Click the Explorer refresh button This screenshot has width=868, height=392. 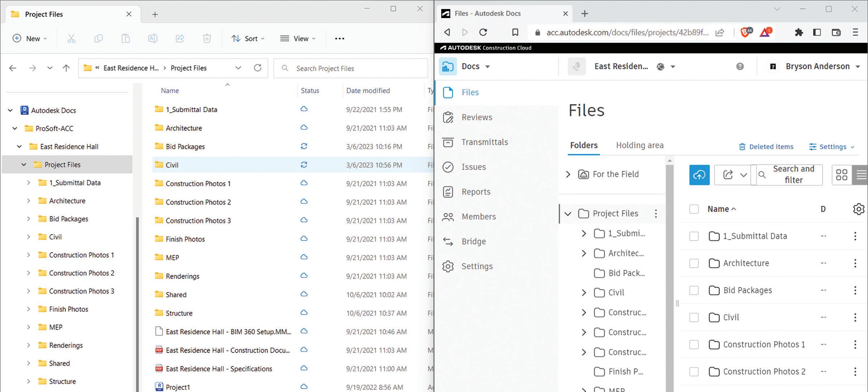[258, 68]
